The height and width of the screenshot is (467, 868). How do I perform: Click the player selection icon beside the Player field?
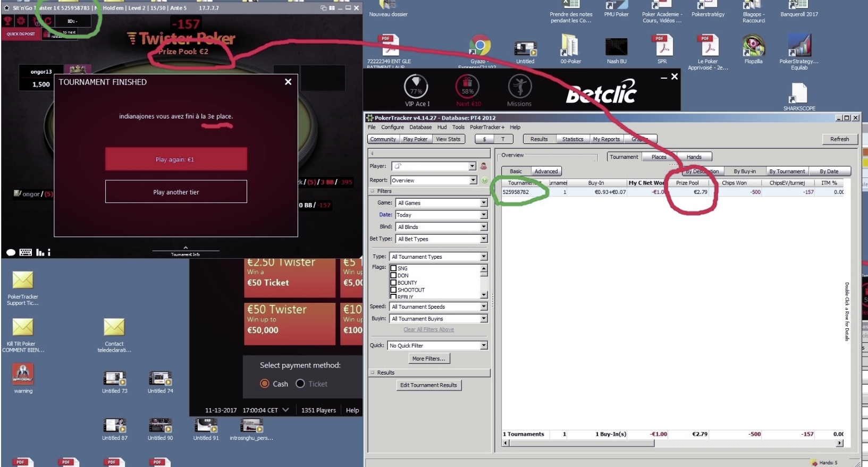[484, 166]
